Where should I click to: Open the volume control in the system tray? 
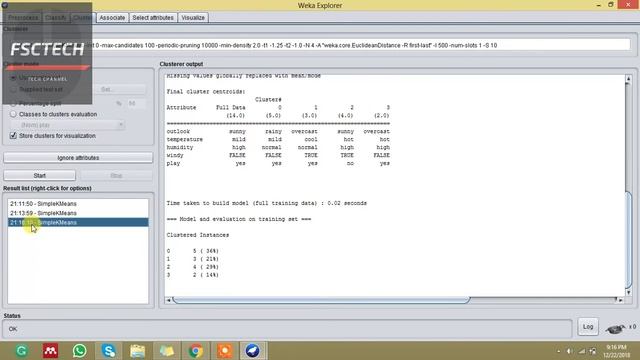pyautogui.click(x=569, y=351)
